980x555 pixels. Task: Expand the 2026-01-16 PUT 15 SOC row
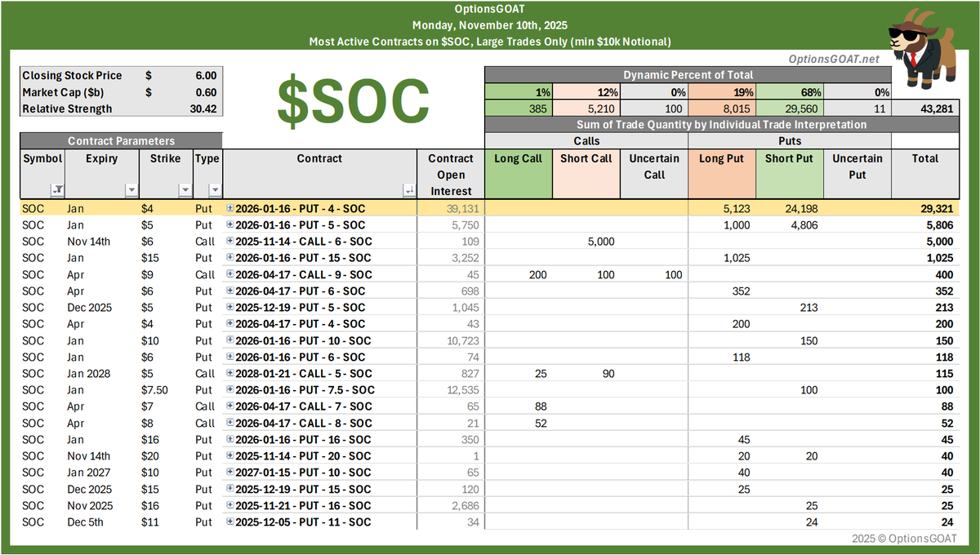tap(230, 258)
